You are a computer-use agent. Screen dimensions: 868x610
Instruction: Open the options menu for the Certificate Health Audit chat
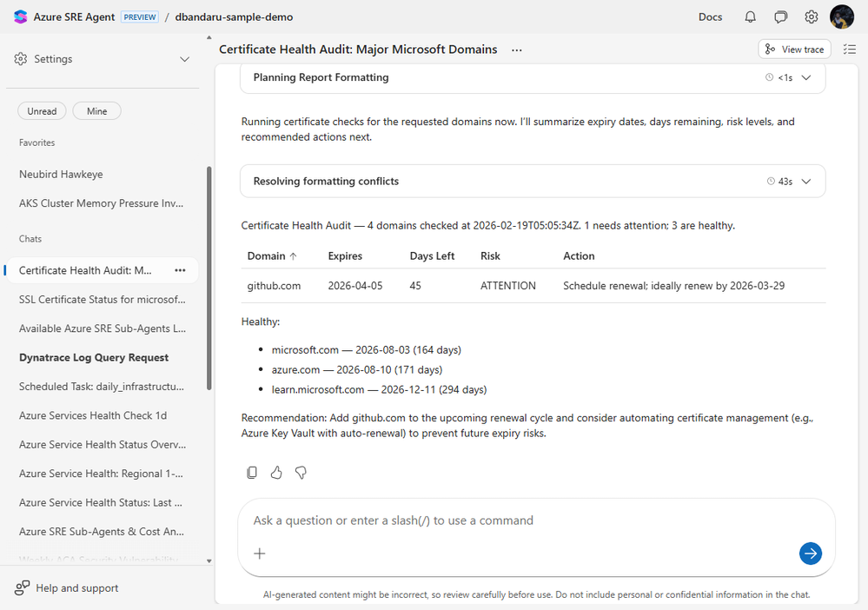tap(180, 270)
